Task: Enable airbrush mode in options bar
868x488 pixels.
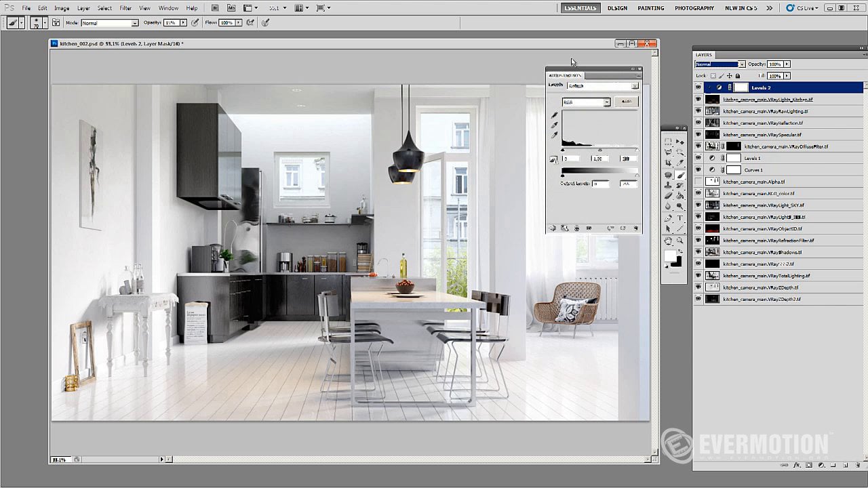Action: (250, 22)
